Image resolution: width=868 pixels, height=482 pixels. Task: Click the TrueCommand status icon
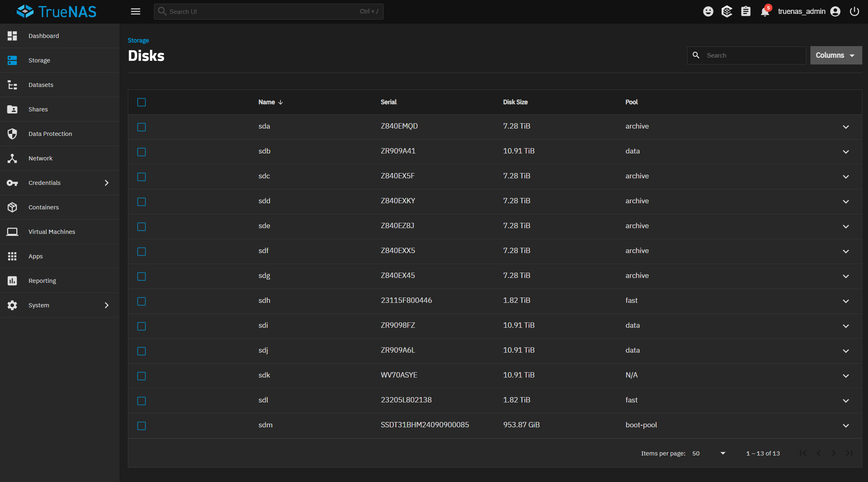pyautogui.click(x=727, y=11)
